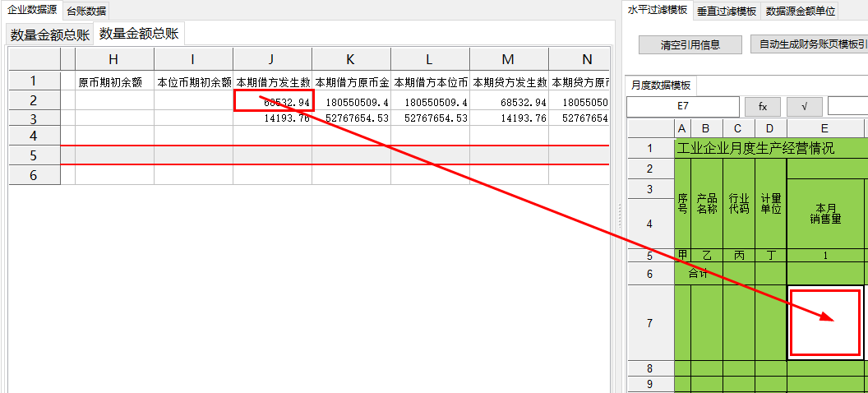Select the second active 数量金额总账 sheet tab
This screenshot has width=868, height=393.
coord(139,34)
